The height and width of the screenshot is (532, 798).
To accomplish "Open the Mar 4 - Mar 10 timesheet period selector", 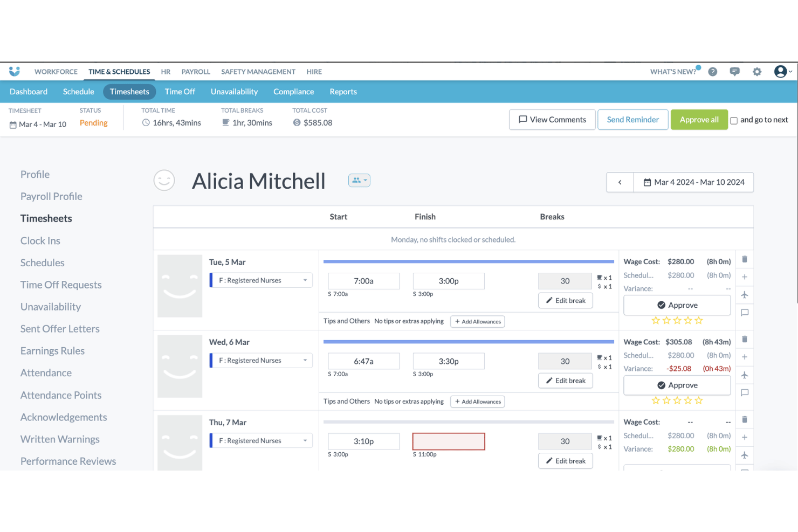I will click(x=38, y=125).
